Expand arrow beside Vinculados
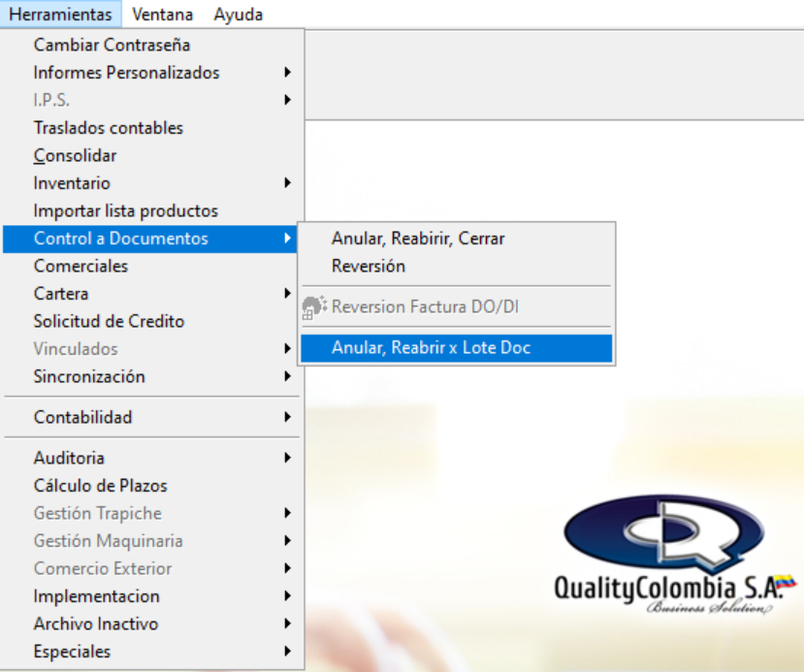The width and height of the screenshot is (805, 672). coord(287,350)
